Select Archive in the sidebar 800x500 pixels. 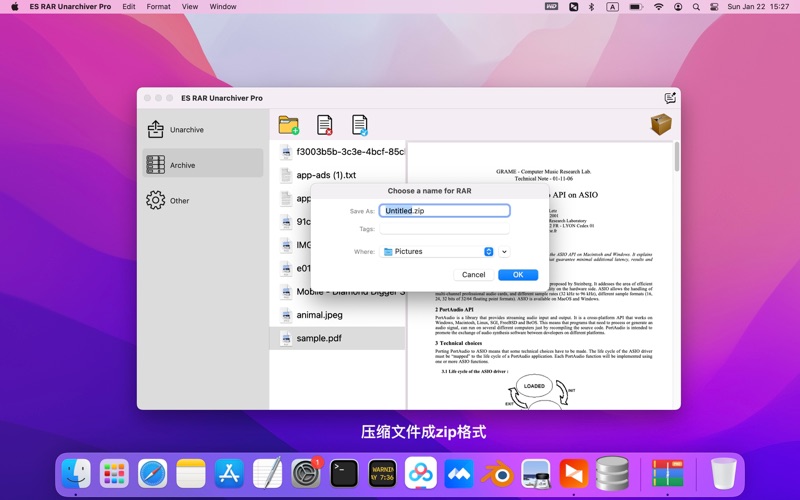[x=203, y=165]
